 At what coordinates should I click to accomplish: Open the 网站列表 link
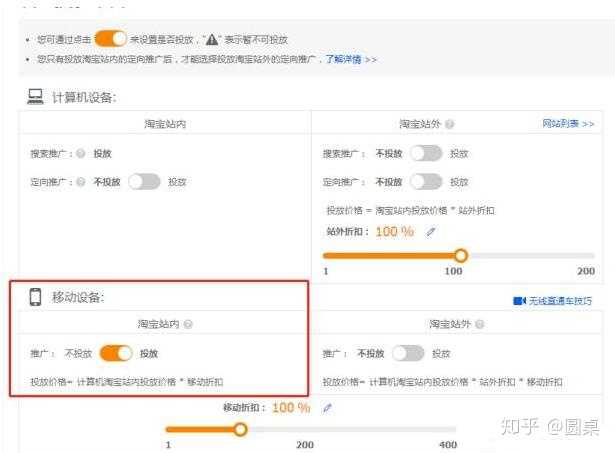[567, 124]
